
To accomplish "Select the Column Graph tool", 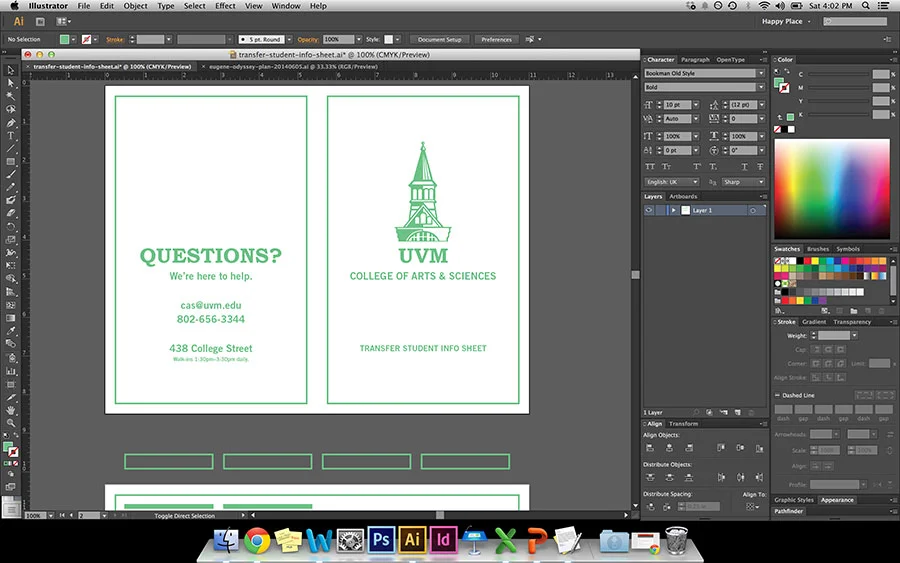I will 10,371.
